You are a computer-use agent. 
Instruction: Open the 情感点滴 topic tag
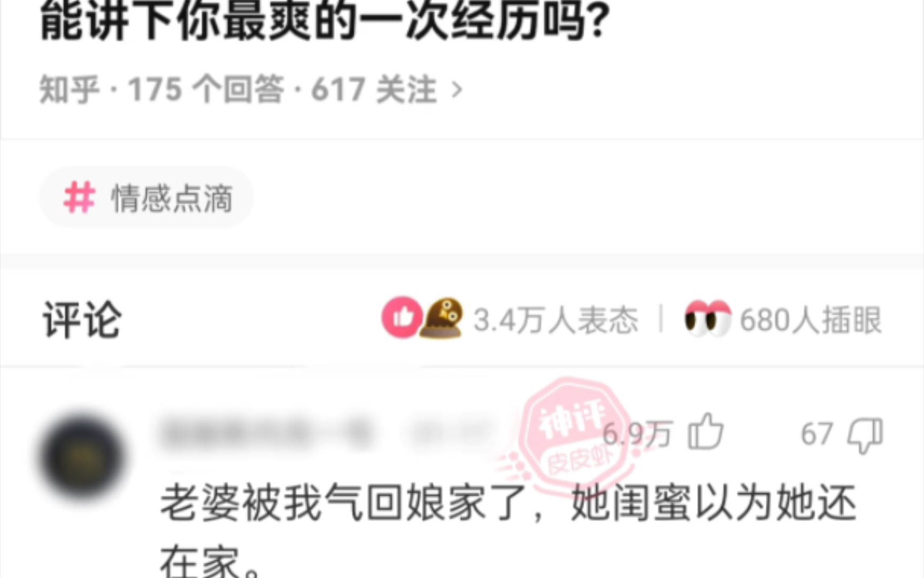146,197
